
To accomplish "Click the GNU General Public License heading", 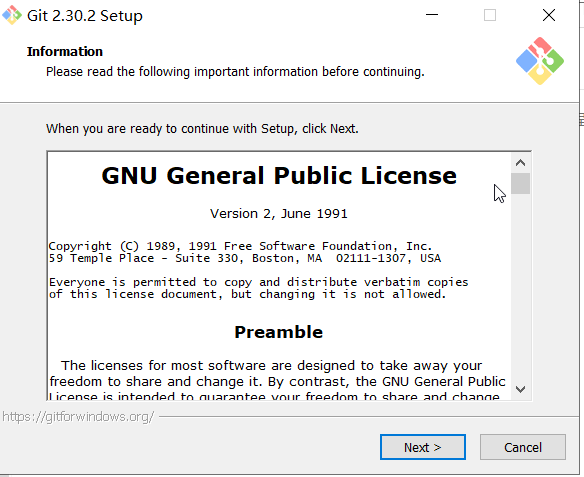I will click(x=279, y=176).
